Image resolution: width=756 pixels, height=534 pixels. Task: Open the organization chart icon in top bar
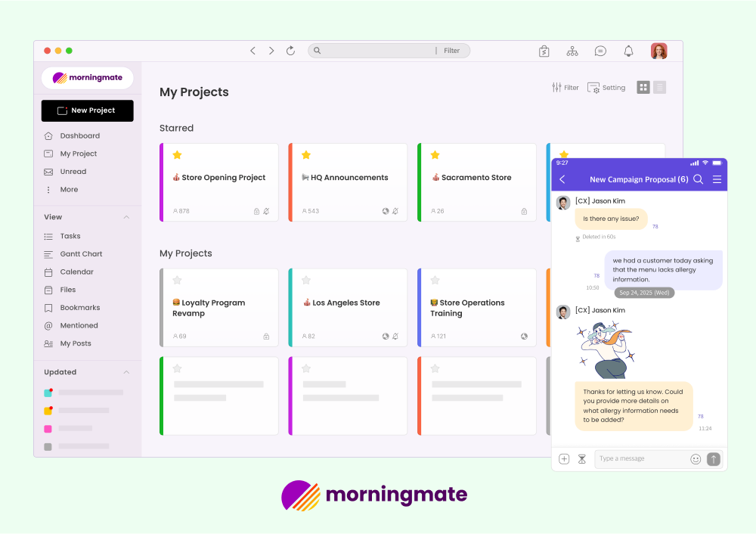pyautogui.click(x=572, y=51)
